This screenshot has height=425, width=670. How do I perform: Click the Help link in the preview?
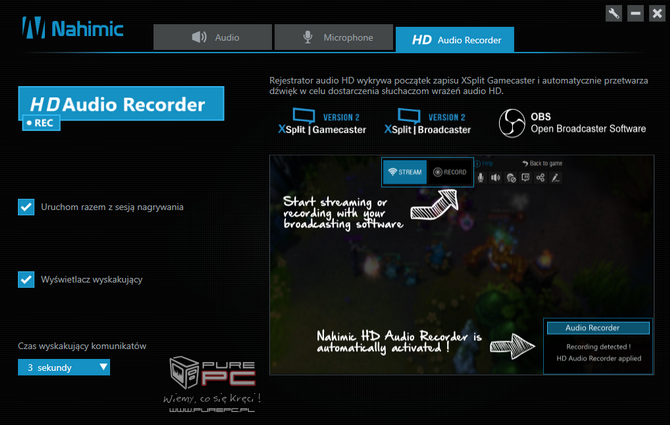(x=484, y=163)
